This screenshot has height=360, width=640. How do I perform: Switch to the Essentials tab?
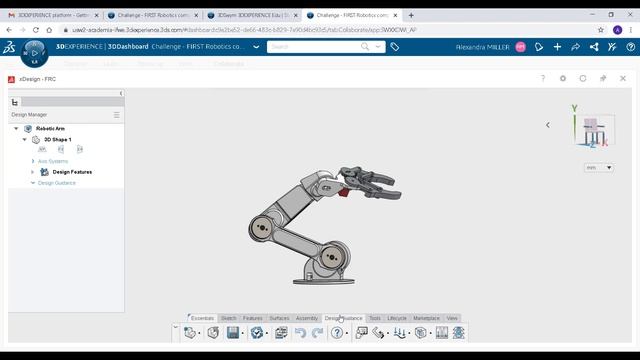click(x=202, y=318)
